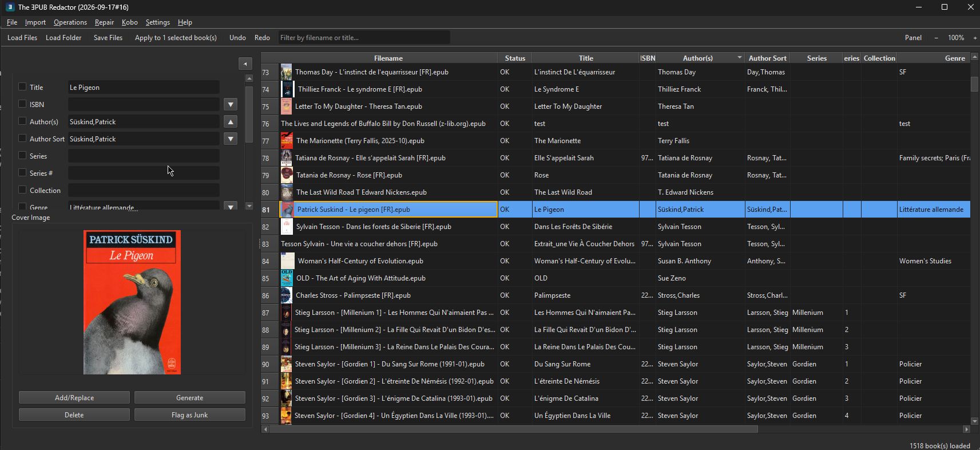Click the filter by filename or title field
This screenshot has width=980, height=450.
364,38
